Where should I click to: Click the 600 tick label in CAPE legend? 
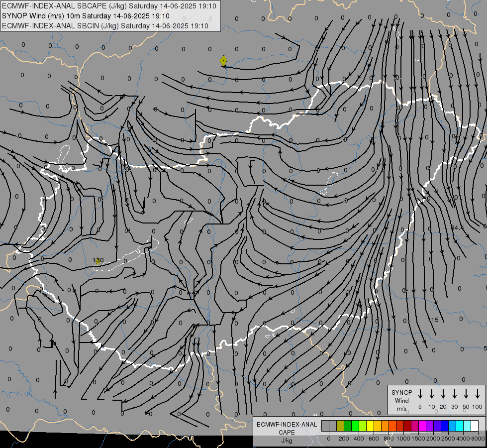[x=374, y=439]
